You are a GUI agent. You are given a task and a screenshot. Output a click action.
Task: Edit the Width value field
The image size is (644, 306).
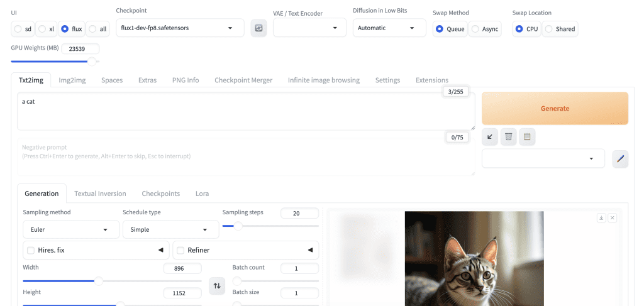point(182,269)
